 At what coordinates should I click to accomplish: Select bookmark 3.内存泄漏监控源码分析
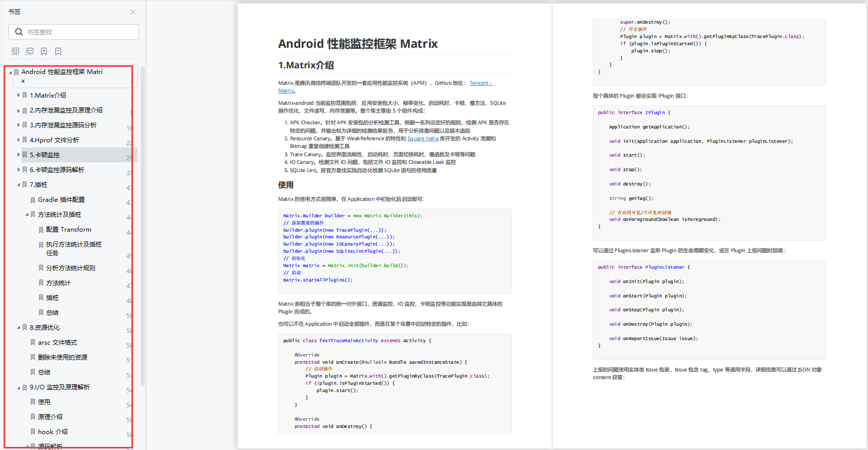[x=63, y=125]
